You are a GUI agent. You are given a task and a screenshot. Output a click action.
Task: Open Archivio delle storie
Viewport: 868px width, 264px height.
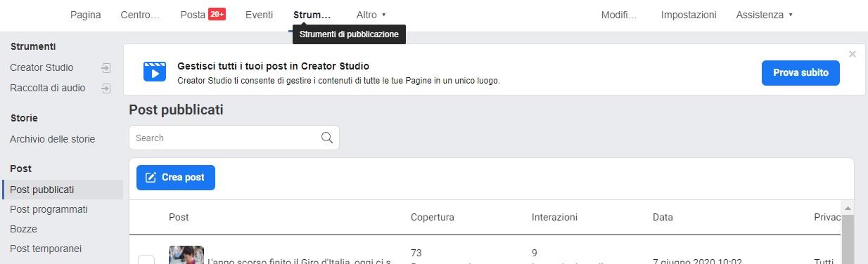pos(53,139)
